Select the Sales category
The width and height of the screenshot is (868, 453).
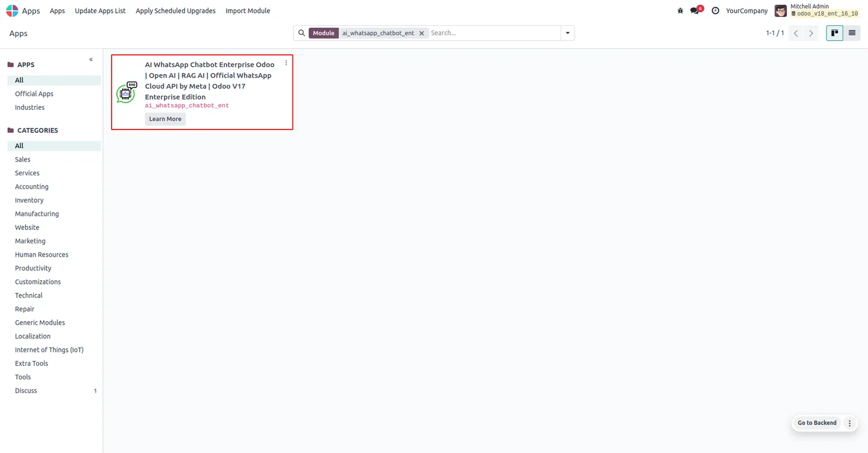point(54,160)
